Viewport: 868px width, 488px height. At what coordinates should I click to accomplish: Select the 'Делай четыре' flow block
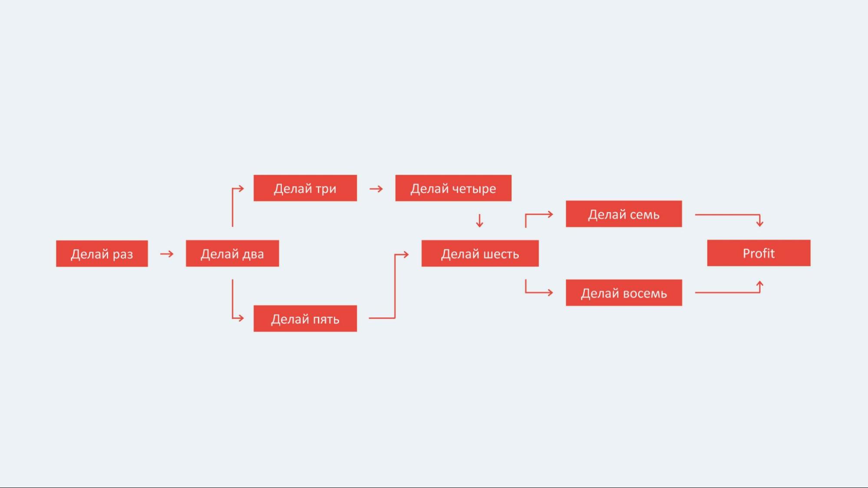pyautogui.click(x=452, y=188)
